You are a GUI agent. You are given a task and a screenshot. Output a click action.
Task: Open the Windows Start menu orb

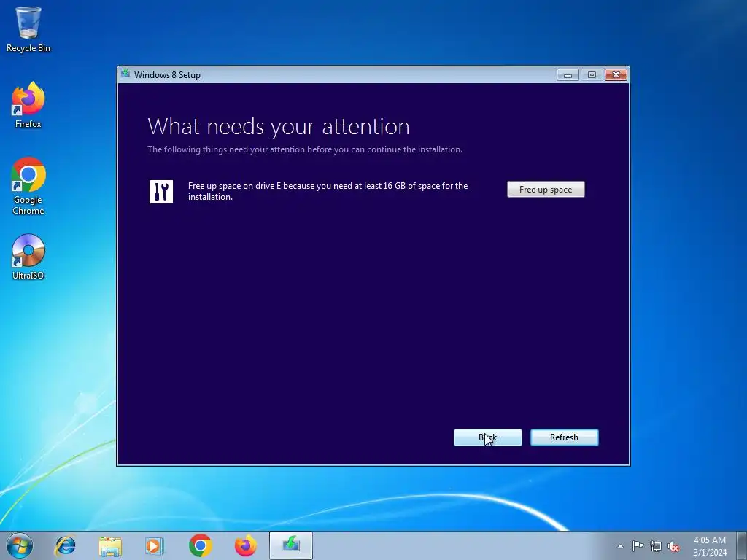tap(20, 545)
